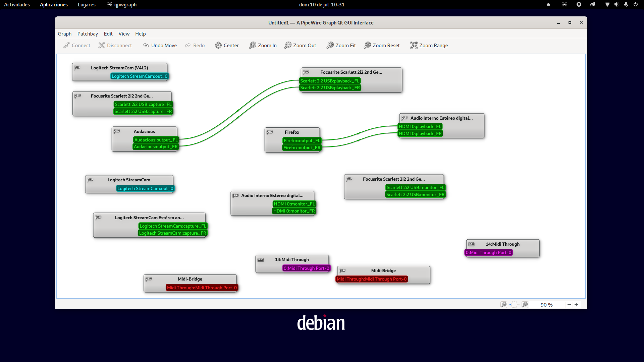Open the Patchbay menu
This screenshot has width=644, height=362.
click(88, 34)
